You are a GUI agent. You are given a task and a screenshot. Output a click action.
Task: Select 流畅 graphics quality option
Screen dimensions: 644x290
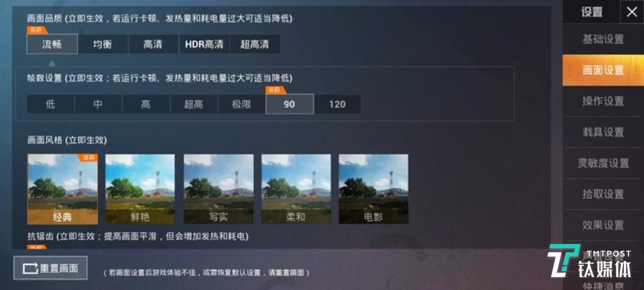52,44
